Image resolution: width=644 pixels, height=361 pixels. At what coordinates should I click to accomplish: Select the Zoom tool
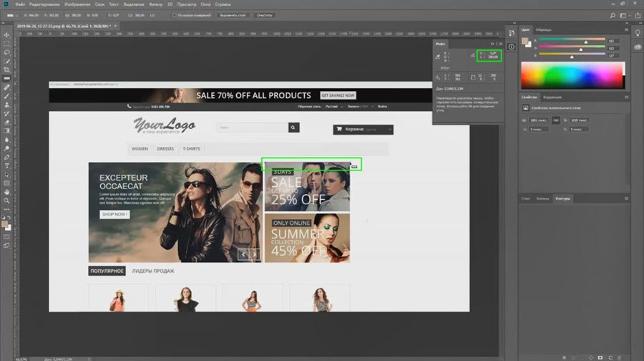[6, 201]
